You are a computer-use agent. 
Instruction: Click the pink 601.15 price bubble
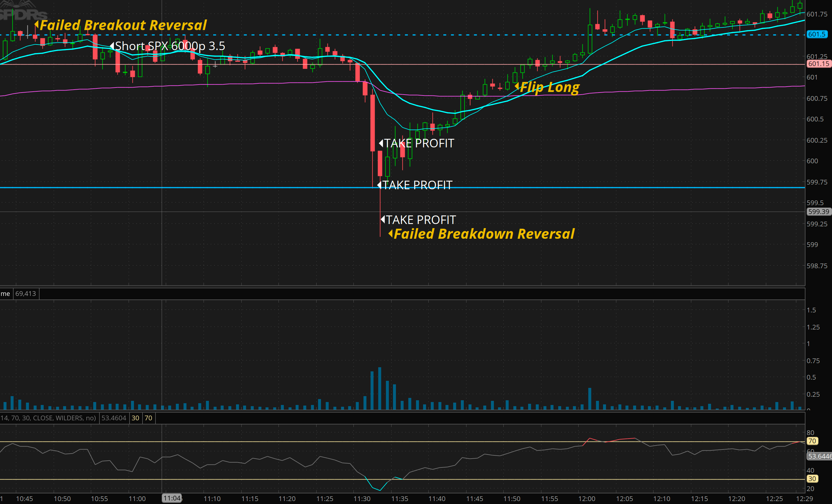818,64
